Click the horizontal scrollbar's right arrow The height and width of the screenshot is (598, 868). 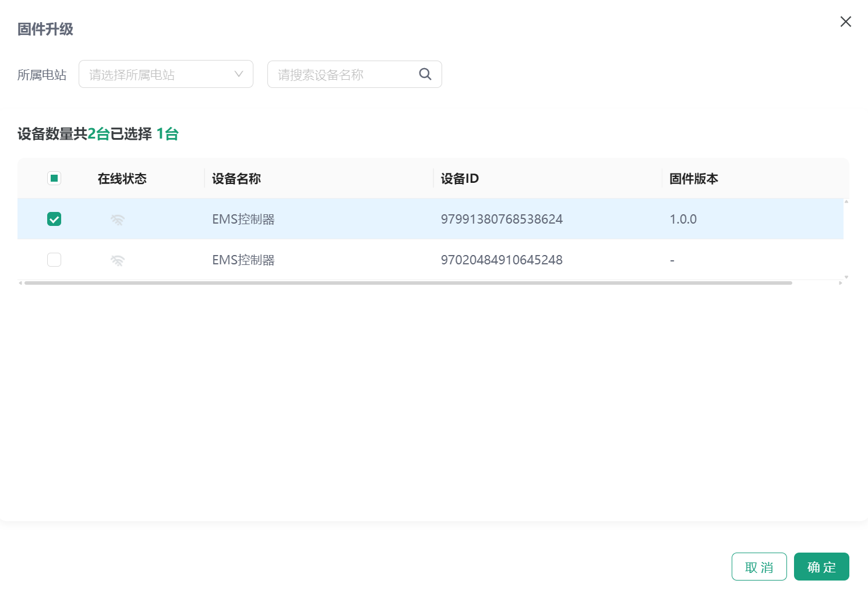tap(840, 283)
